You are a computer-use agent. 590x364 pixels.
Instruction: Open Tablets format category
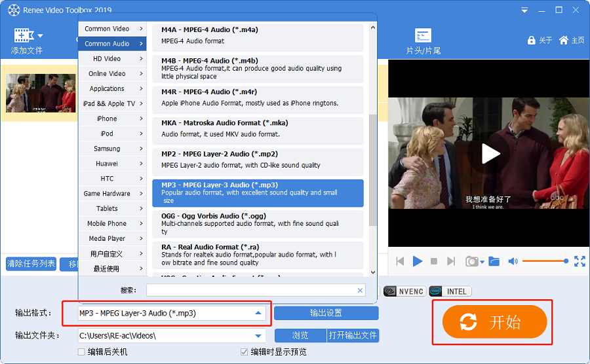click(112, 208)
